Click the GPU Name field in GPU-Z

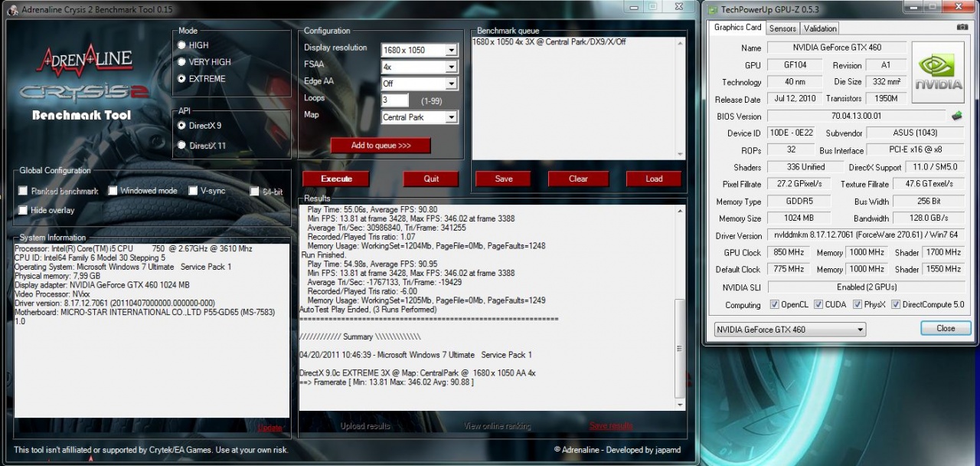tap(837, 48)
